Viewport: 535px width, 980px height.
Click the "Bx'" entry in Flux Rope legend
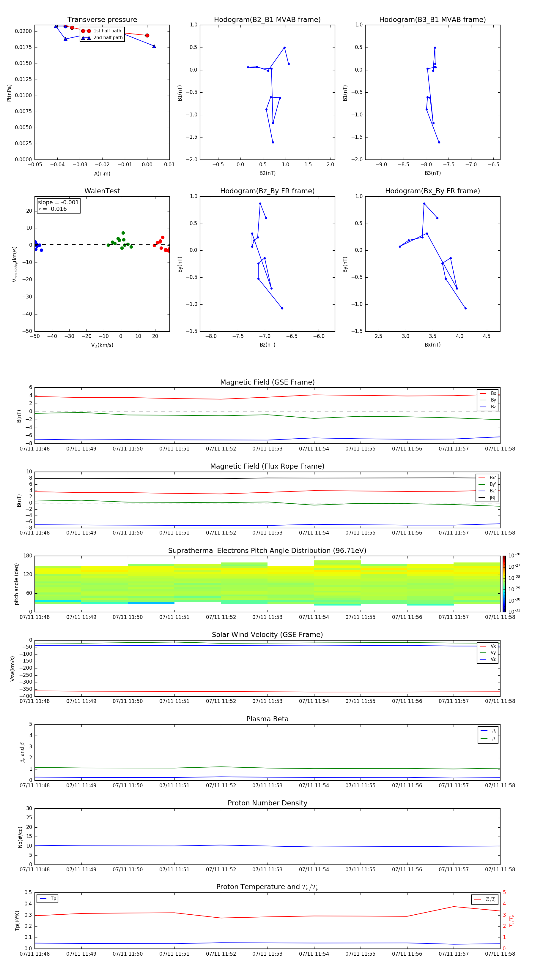pyautogui.click(x=487, y=478)
